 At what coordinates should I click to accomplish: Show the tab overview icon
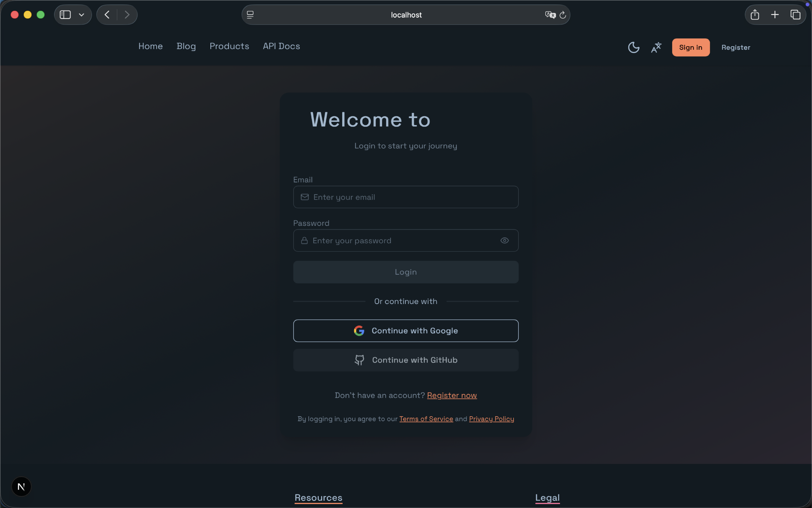(795, 15)
